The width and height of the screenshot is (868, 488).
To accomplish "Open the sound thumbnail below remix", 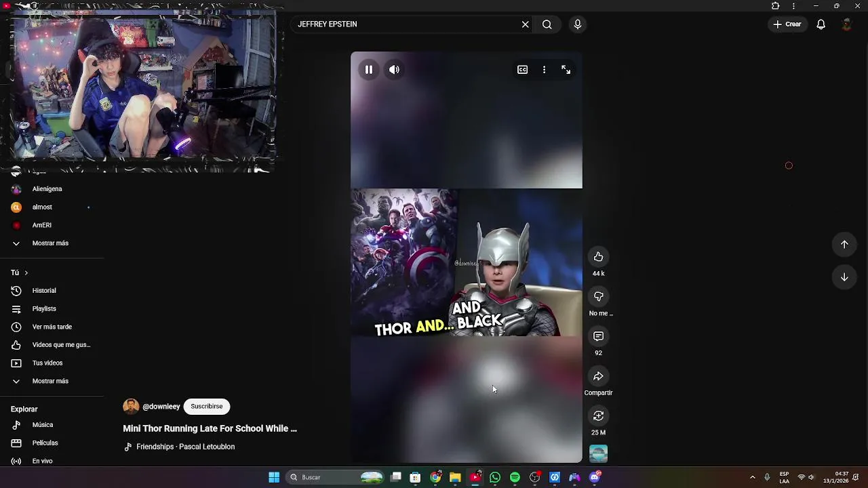I will pyautogui.click(x=598, y=453).
